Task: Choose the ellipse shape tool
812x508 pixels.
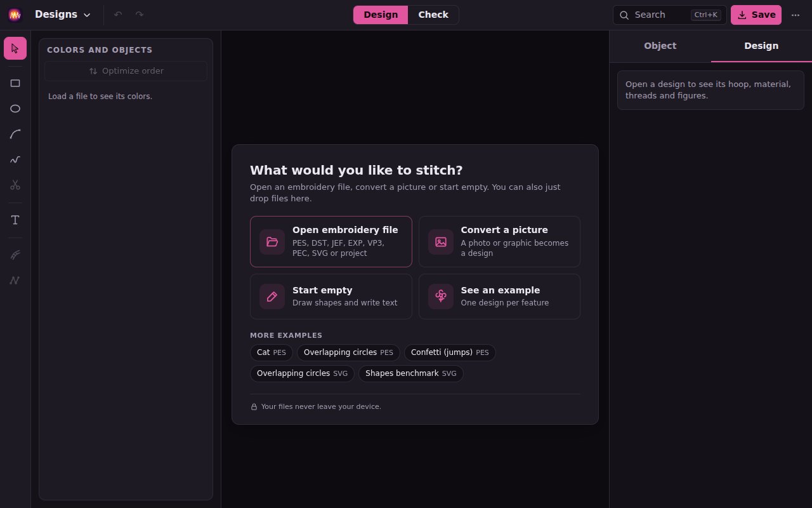Action: (x=15, y=109)
